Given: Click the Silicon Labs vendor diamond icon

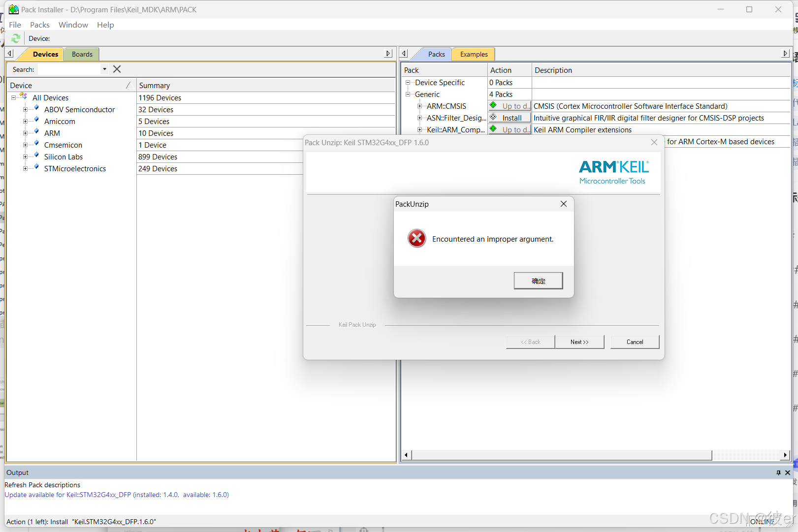Looking at the screenshot, I should coord(36,156).
